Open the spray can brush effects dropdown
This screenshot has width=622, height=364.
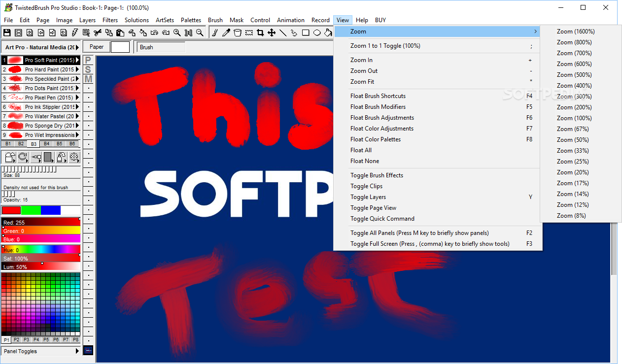[x=62, y=157]
